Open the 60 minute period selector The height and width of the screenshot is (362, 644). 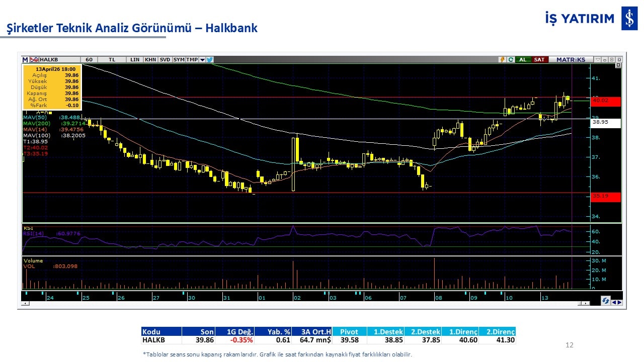pos(89,59)
